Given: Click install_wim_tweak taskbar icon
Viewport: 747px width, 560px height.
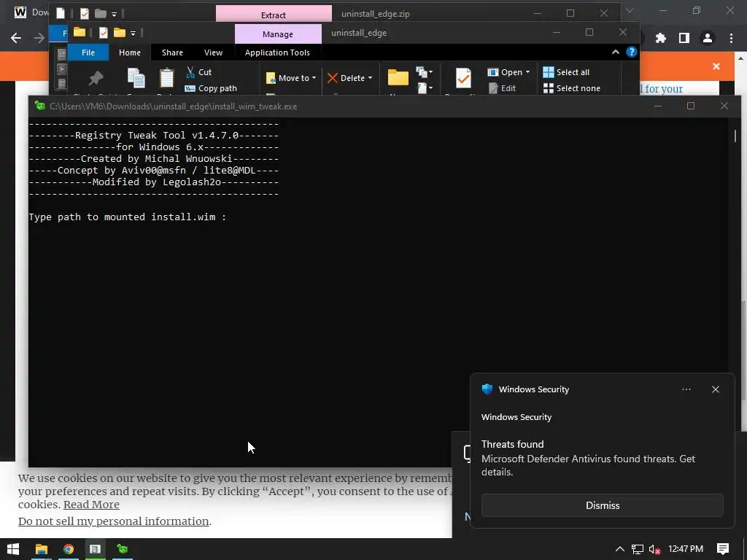Looking at the screenshot, I should point(123,549).
